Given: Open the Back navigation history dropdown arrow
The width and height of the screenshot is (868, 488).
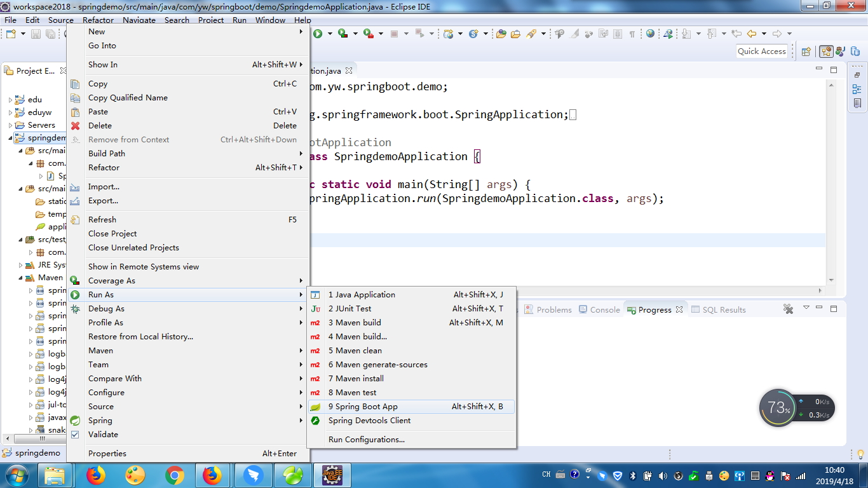Looking at the screenshot, I should (764, 34).
